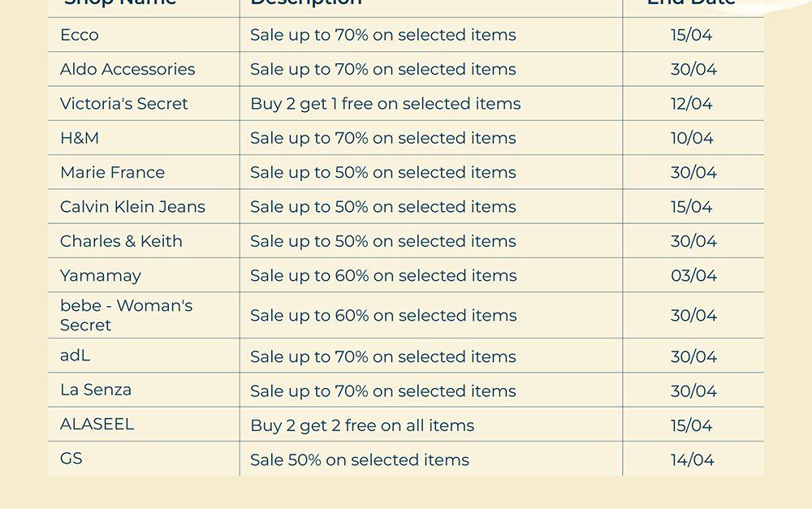The height and width of the screenshot is (509, 812).
Task: Select the 12/04 end date cell
Action: coord(692,104)
